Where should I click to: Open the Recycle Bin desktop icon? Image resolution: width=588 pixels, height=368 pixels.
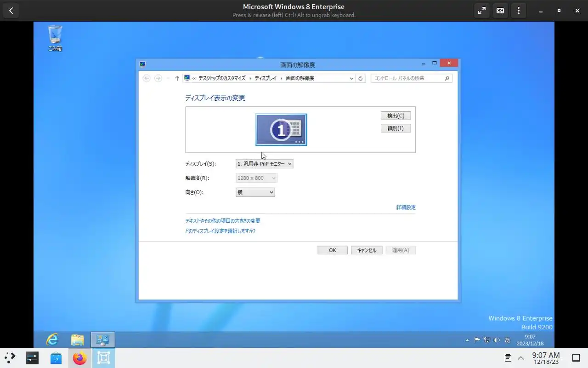55,38
